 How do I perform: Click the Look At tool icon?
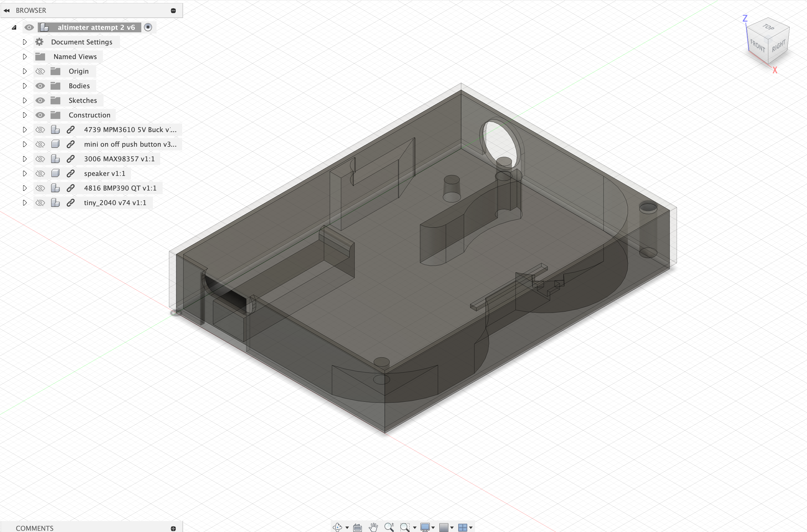pyautogui.click(x=358, y=527)
